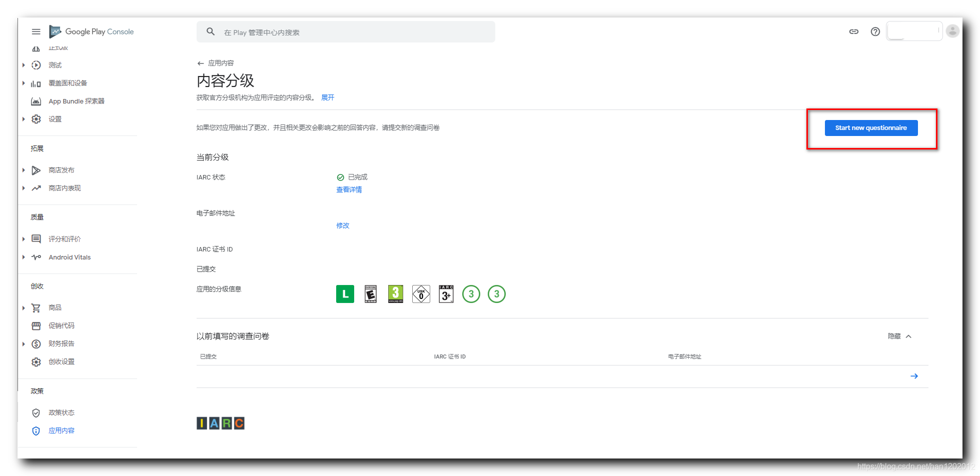The height and width of the screenshot is (476, 980).
Task: Click the last green circled 3 badge
Action: 497,294
